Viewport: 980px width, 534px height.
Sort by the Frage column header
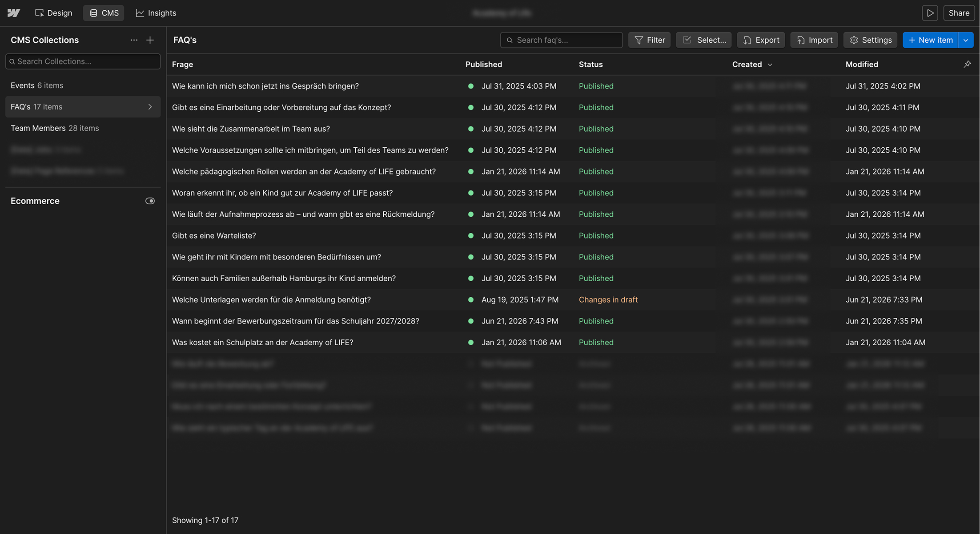182,65
